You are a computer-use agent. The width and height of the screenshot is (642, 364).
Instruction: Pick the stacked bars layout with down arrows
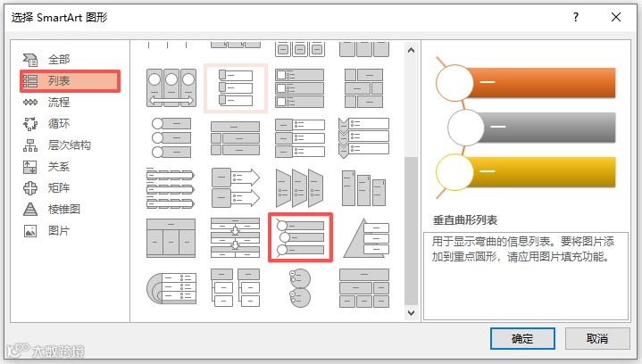[x=236, y=238]
